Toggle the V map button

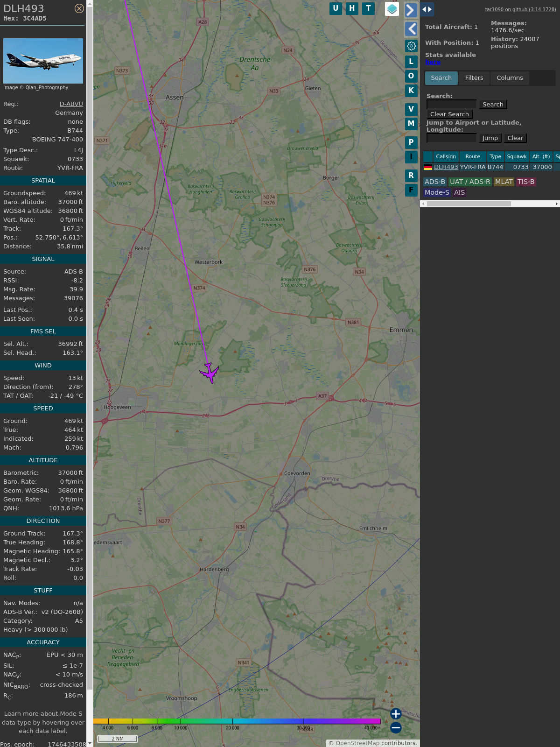pyautogui.click(x=411, y=109)
